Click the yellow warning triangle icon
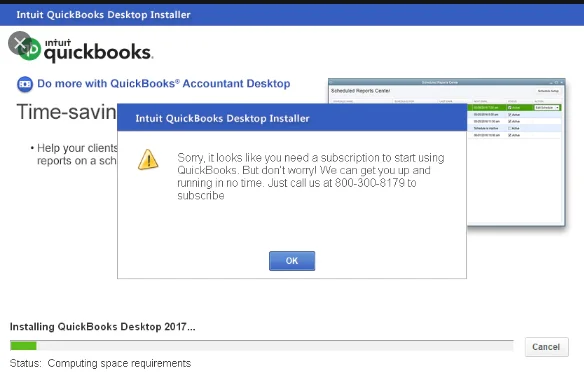Screen dimensions: 584x377 click(148, 160)
